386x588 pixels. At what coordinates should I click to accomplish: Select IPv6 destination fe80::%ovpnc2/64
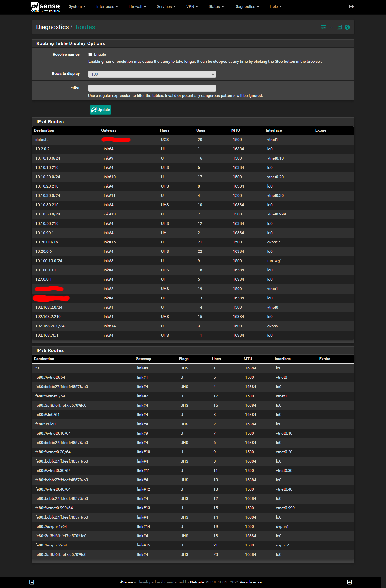[51, 545]
